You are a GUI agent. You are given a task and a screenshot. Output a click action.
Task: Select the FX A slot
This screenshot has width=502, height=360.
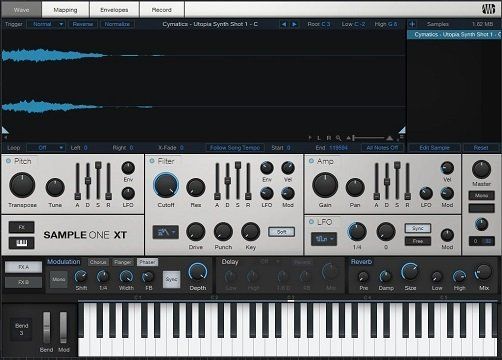point(23,267)
